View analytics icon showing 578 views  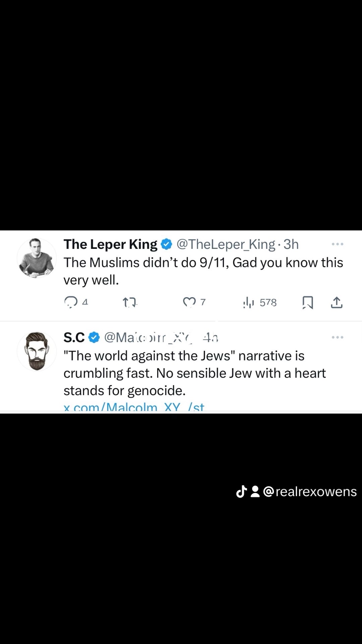tap(248, 303)
